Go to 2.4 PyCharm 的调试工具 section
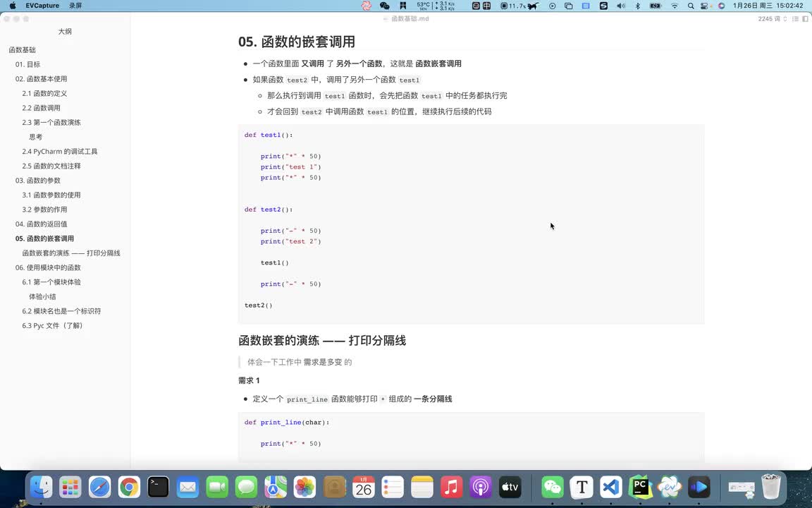 click(59, 152)
